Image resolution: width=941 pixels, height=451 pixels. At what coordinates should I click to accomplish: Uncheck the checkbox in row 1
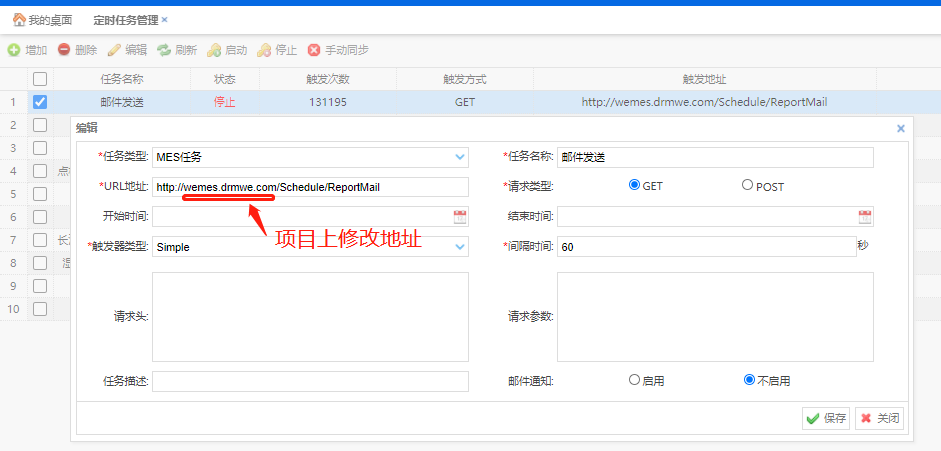(40, 102)
